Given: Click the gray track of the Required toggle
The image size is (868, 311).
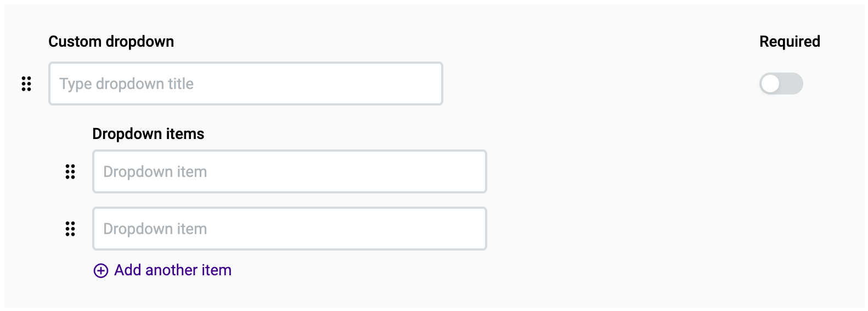Looking at the screenshot, I should tap(791, 84).
